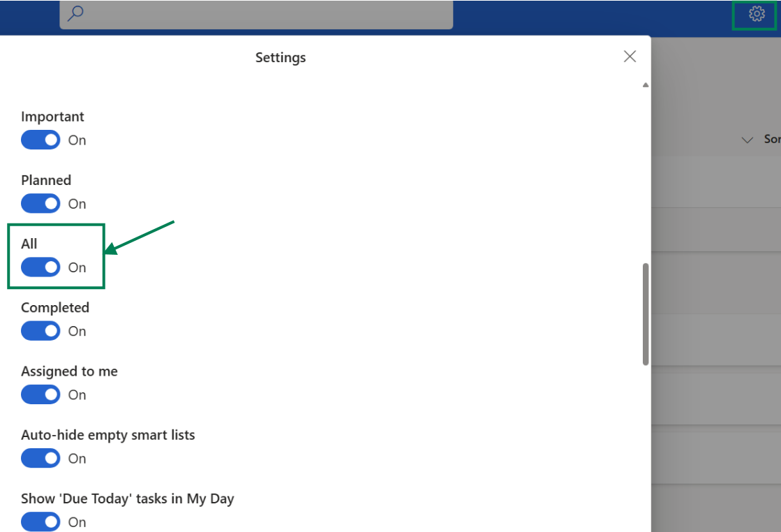Click the 'Auto-hide empty smart lists' label
The height and width of the screenshot is (532, 781).
(107, 436)
